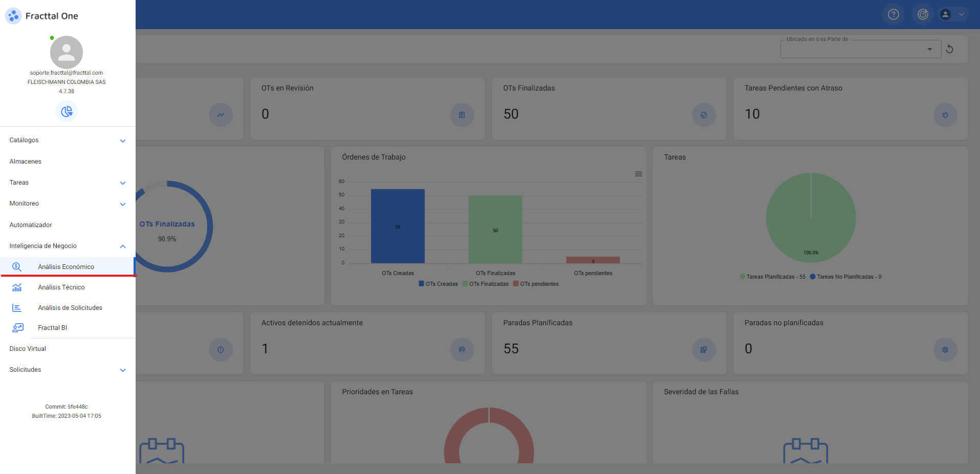This screenshot has height=474, width=980.
Task: Click the dashboard pie chart icon under profile
Action: coord(67,111)
